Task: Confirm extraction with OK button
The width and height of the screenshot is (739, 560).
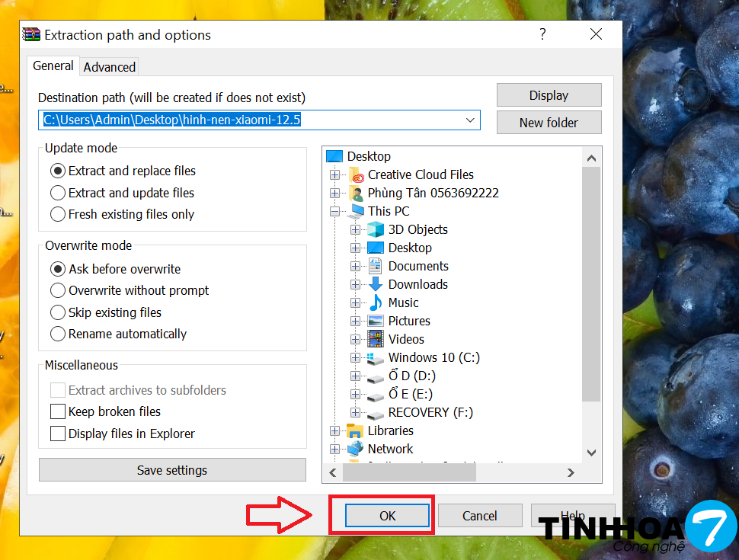Action: point(388,516)
